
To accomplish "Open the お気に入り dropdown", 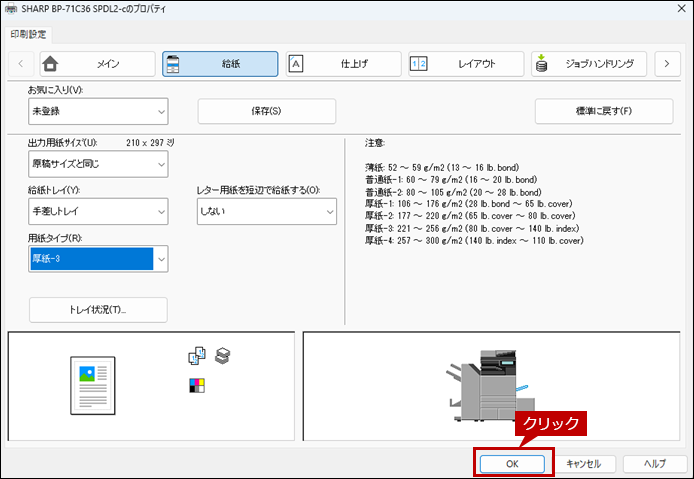I will [x=98, y=111].
